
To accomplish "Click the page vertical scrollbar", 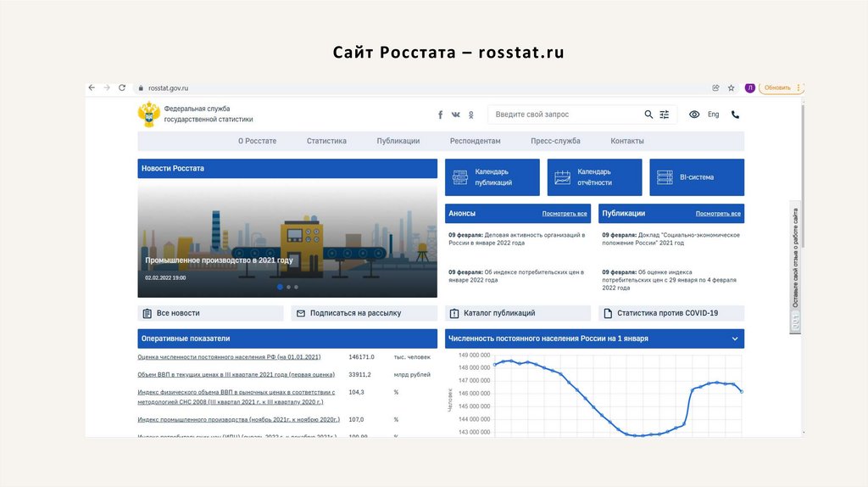I will [803, 175].
